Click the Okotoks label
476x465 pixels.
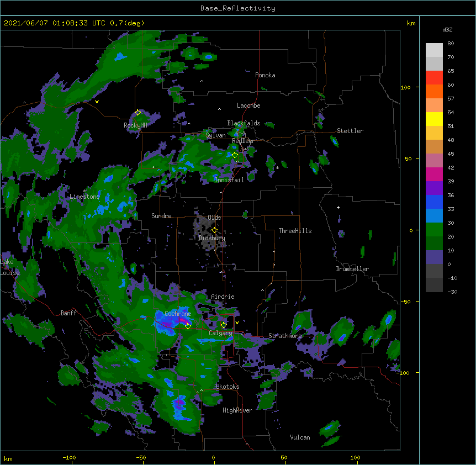228,387
